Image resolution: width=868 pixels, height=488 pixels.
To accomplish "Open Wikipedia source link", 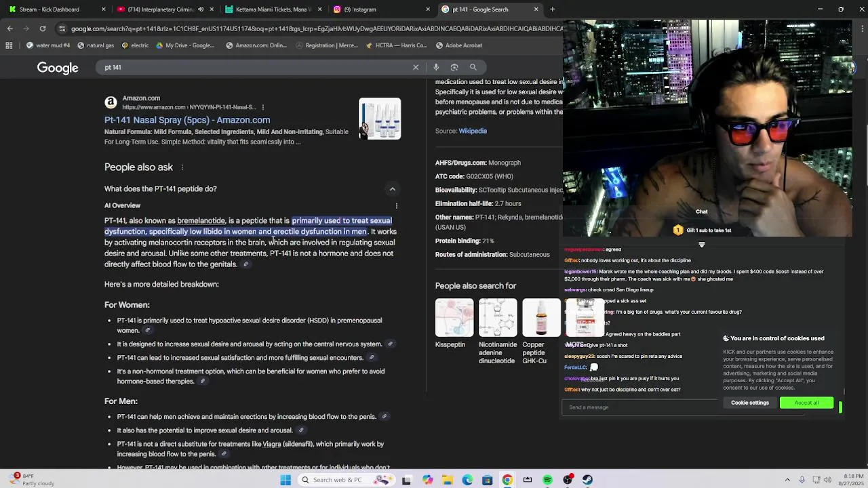I will pyautogui.click(x=473, y=131).
